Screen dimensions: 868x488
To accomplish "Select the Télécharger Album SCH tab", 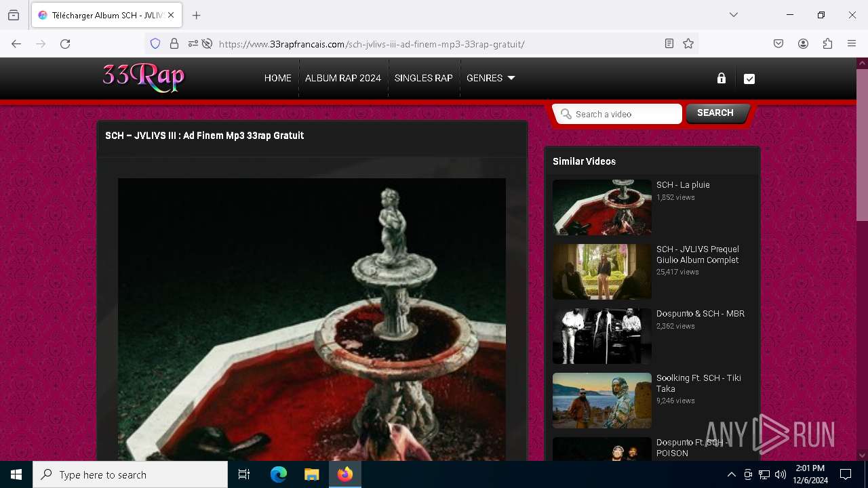I will click(x=105, y=15).
